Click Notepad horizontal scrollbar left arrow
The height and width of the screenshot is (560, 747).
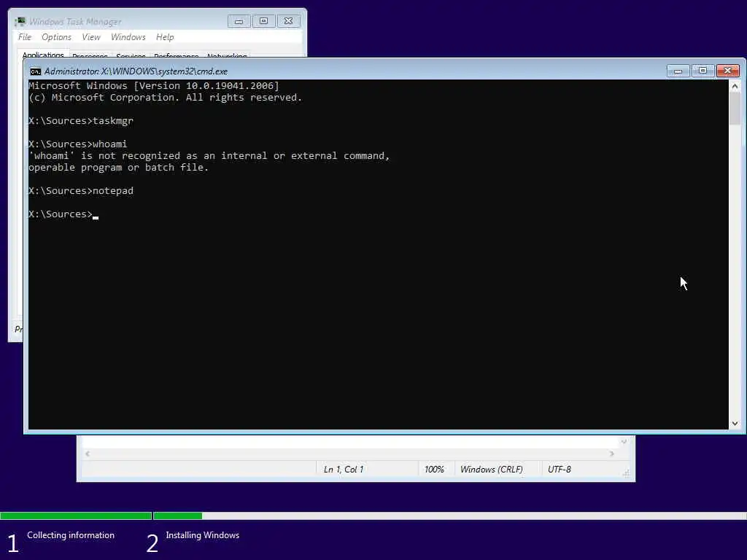coord(88,454)
